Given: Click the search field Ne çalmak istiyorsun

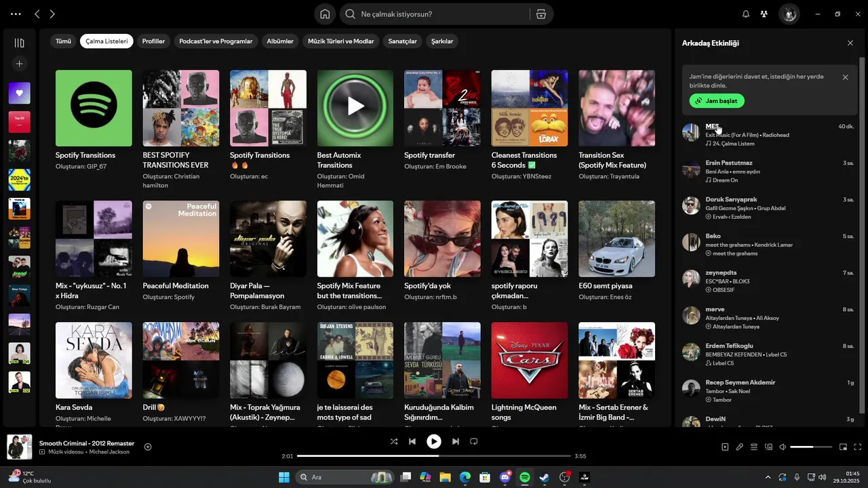Looking at the screenshot, I should click(434, 14).
